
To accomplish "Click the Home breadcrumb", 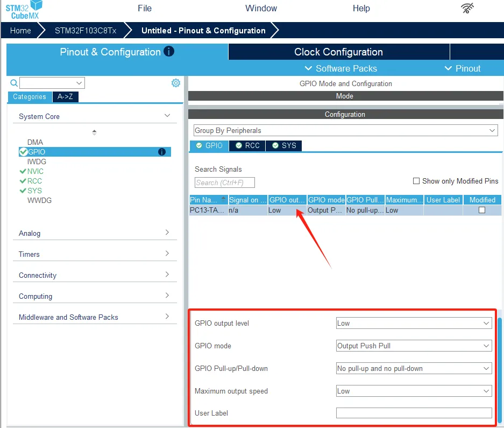I will click(20, 31).
